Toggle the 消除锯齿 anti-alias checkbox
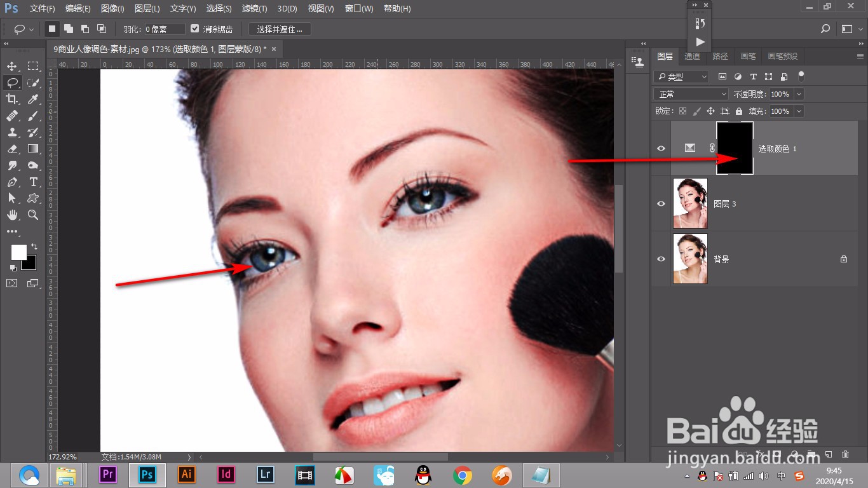868x488 pixels. [195, 29]
